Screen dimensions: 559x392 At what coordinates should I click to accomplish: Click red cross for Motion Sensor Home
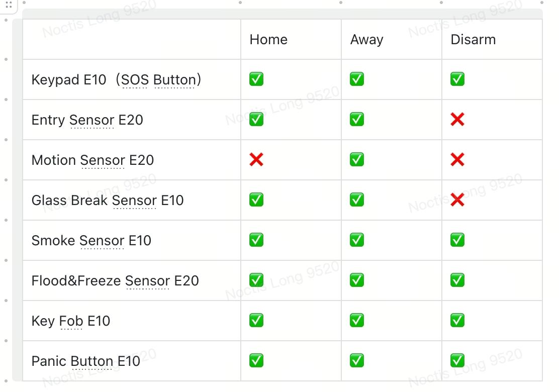pyautogui.click(x=256, y=160)
